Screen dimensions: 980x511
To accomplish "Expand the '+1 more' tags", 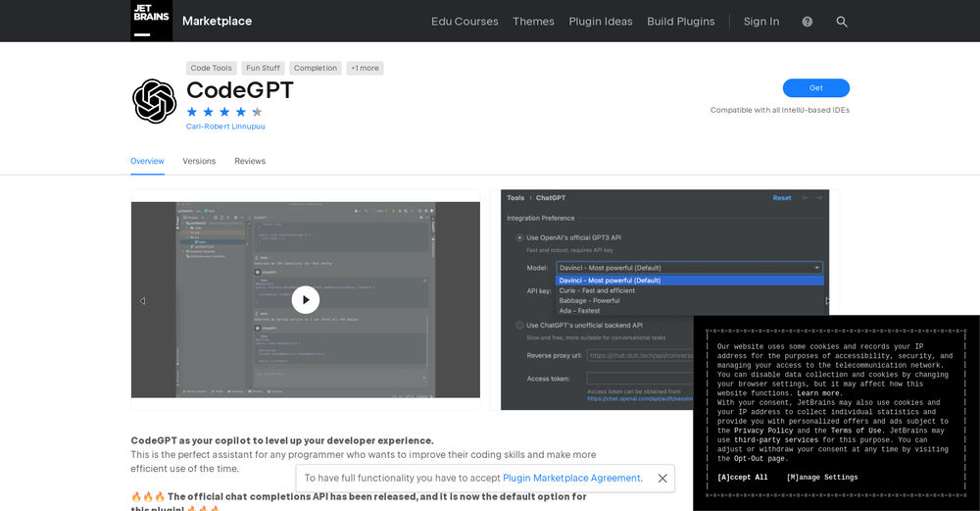I will 365,69.
